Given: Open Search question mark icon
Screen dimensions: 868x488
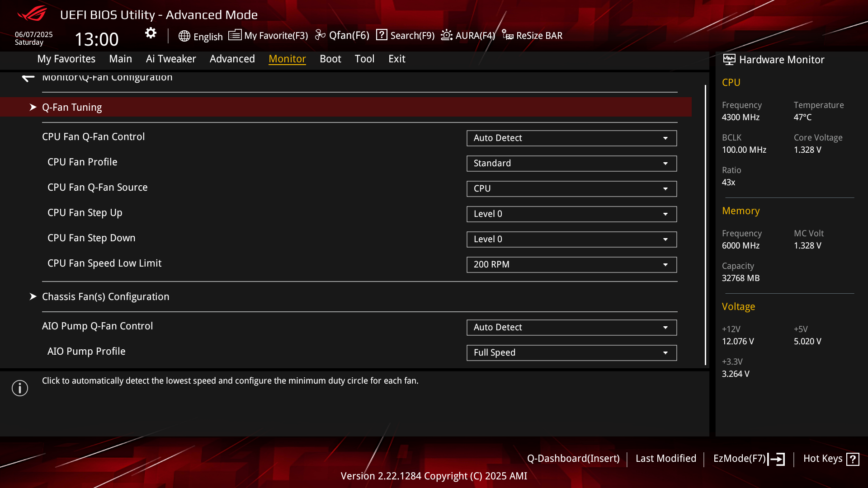Looking at the screenshot, I should coord(382,35).
